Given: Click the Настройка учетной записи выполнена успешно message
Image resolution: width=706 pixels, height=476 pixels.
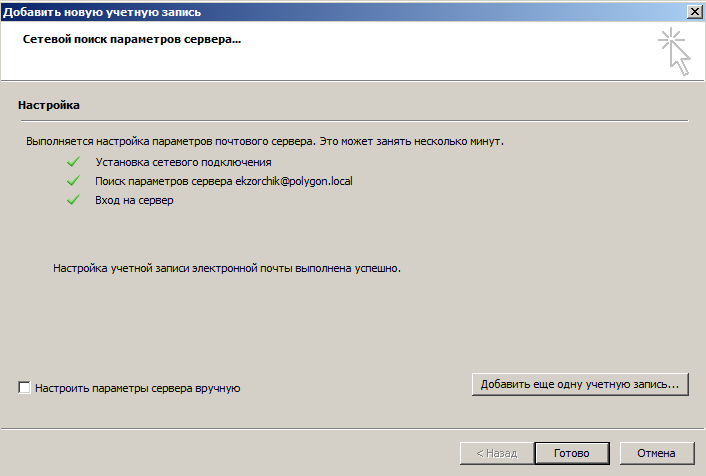Looking at the screenshot, I should click(x=227, y=268).
